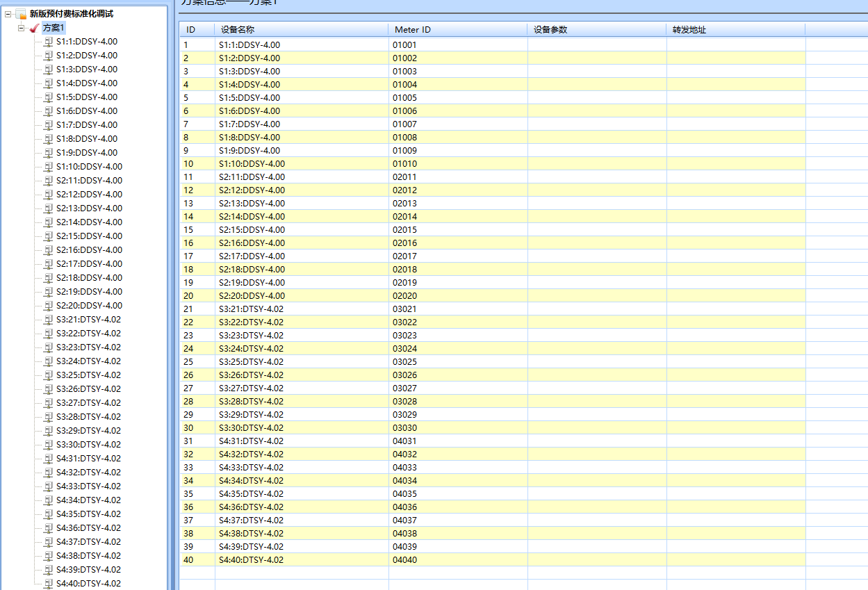Select S2:20:DDSY-4.00 in the tree
The width and height of the screenshot is (868, 590).
[89, 306]
